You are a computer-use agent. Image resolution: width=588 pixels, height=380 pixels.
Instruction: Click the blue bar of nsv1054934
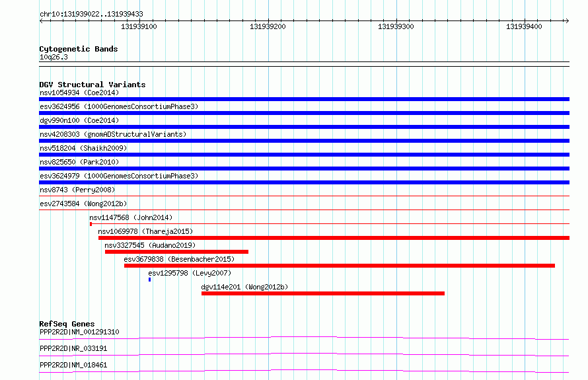click(304, 99)
